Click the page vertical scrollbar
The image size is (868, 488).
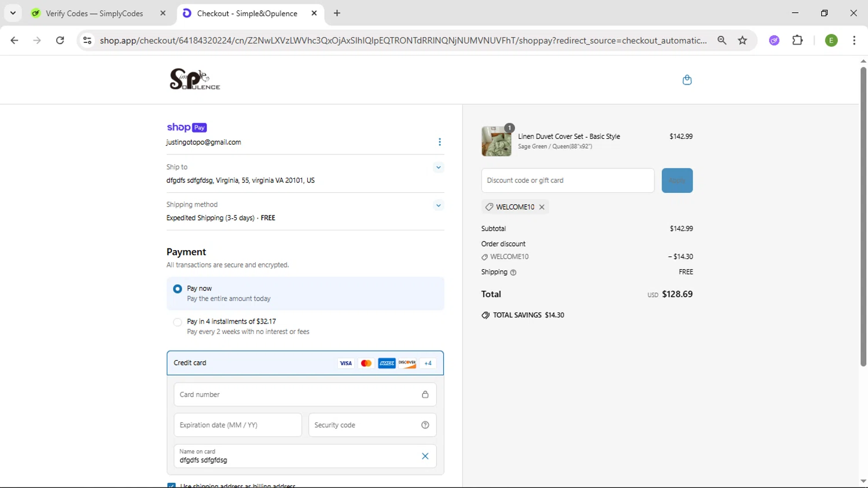pos(863,217)
